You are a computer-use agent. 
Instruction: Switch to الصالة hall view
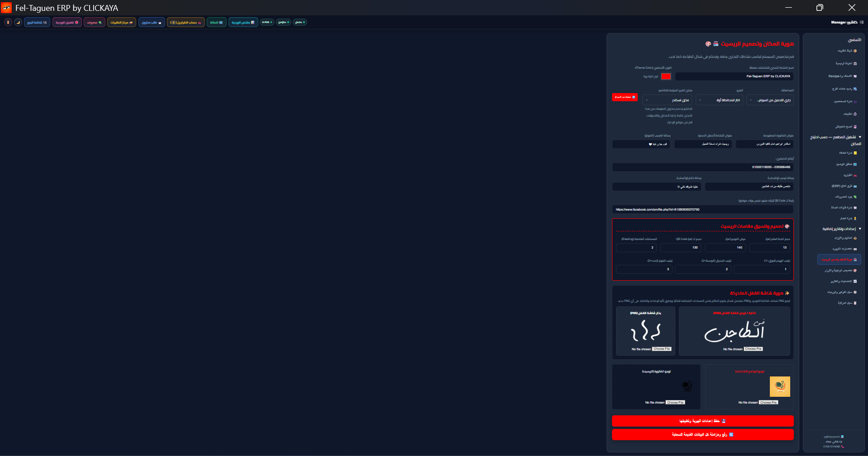tap(217, 22)
